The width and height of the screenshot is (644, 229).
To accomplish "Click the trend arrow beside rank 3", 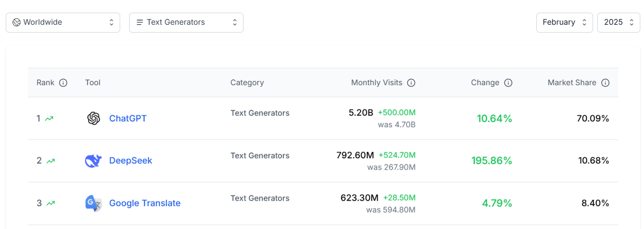I will pyautogui.click(x=50, y=203).
